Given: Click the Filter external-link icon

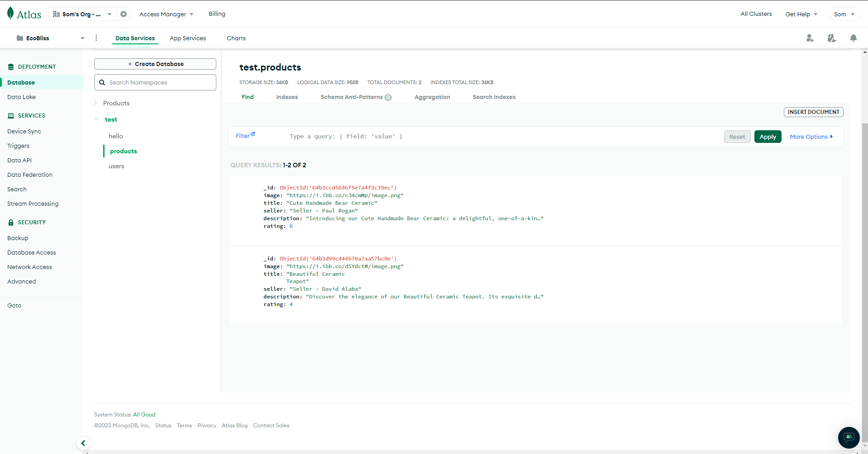Looking at the screenshot, I should pos(253,134).
